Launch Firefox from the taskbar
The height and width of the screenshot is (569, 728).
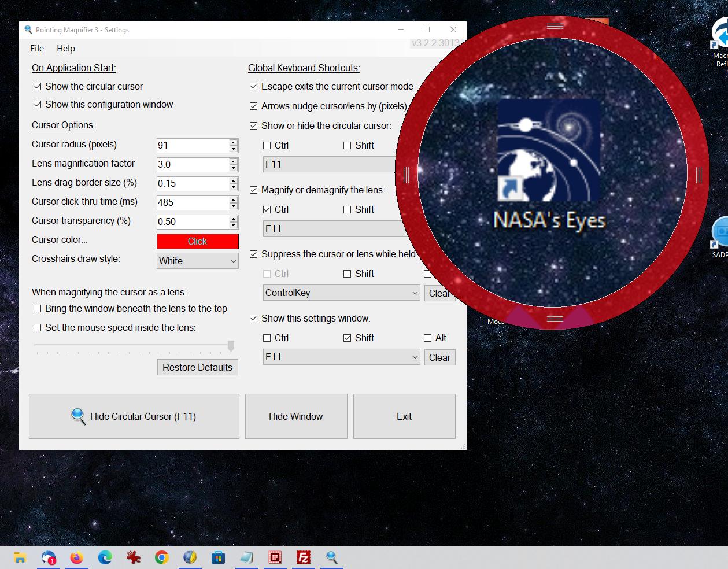pyautogui.click(x=76, y=557)
